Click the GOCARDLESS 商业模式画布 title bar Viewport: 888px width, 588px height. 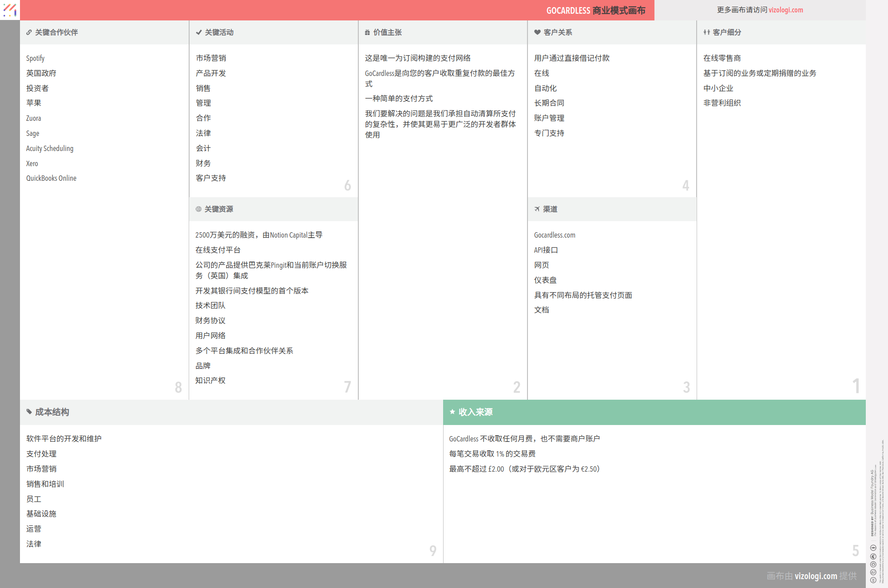(596, 10)
